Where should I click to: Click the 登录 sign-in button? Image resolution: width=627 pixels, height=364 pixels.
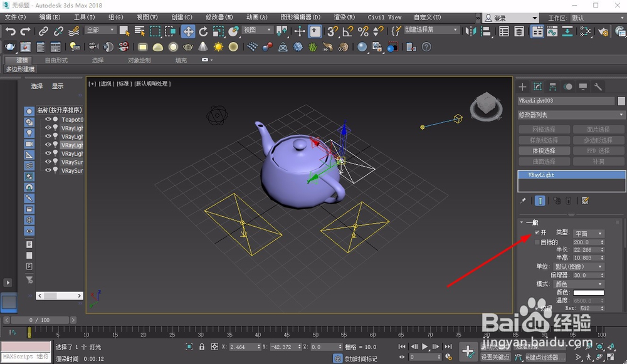click(510, 18)
